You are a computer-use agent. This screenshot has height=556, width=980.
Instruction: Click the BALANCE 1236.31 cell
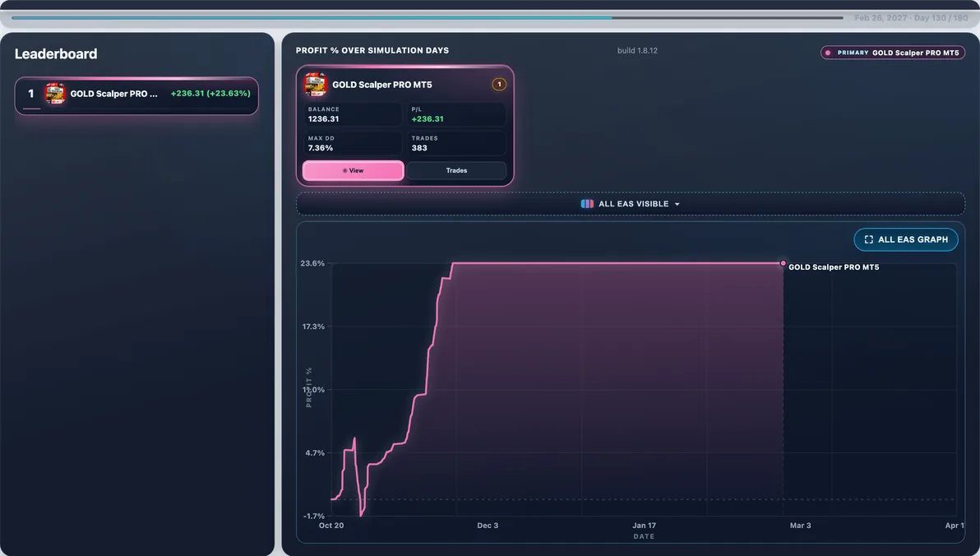click(353, 114)
